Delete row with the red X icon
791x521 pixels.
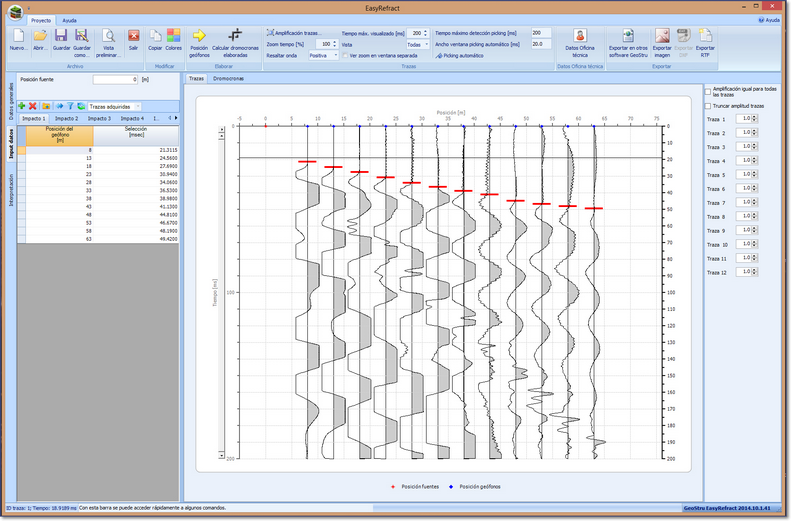click(33, 105)
